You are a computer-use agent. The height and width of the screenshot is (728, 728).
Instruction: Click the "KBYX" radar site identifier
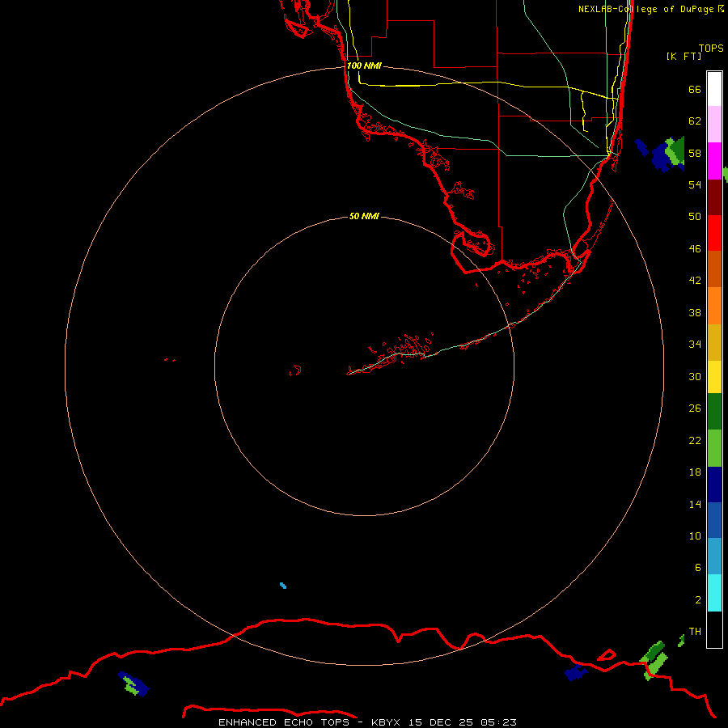pyautogui.click(x=385, y=722)
